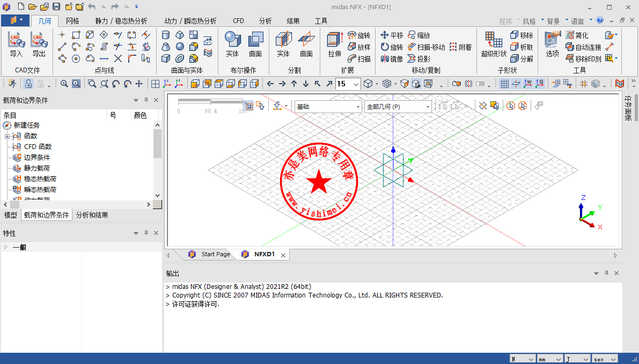
Task: Toggle the GCS axis (G) display
Action: [540, 84]
